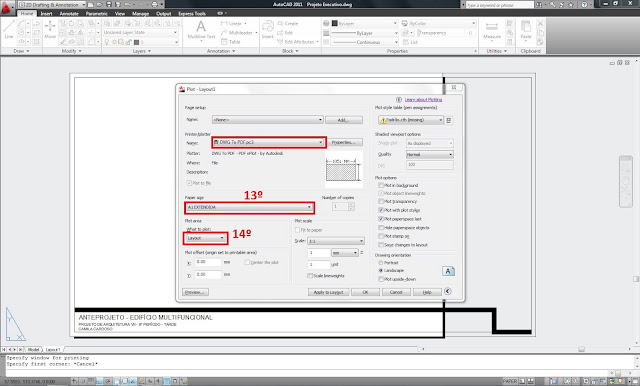Select the Line tool in Draw panel
The height and width of the screenshot is (386, 640).
9,29
